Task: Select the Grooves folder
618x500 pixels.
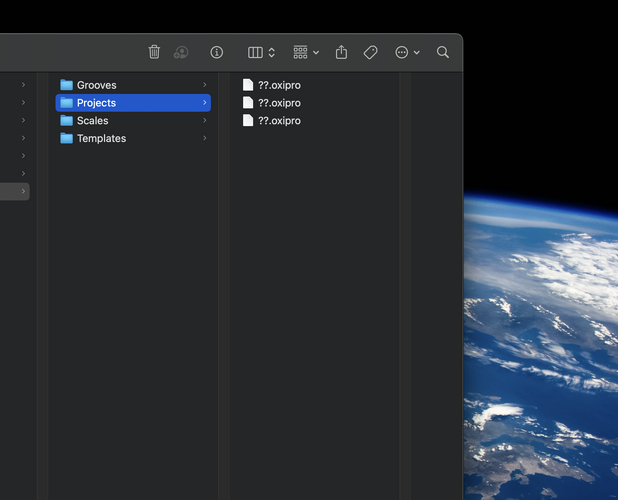Action: [96, 85]
